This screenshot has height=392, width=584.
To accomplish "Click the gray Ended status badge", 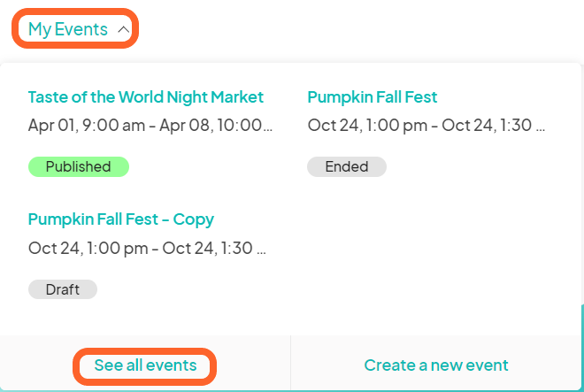I will pos(347,166).
